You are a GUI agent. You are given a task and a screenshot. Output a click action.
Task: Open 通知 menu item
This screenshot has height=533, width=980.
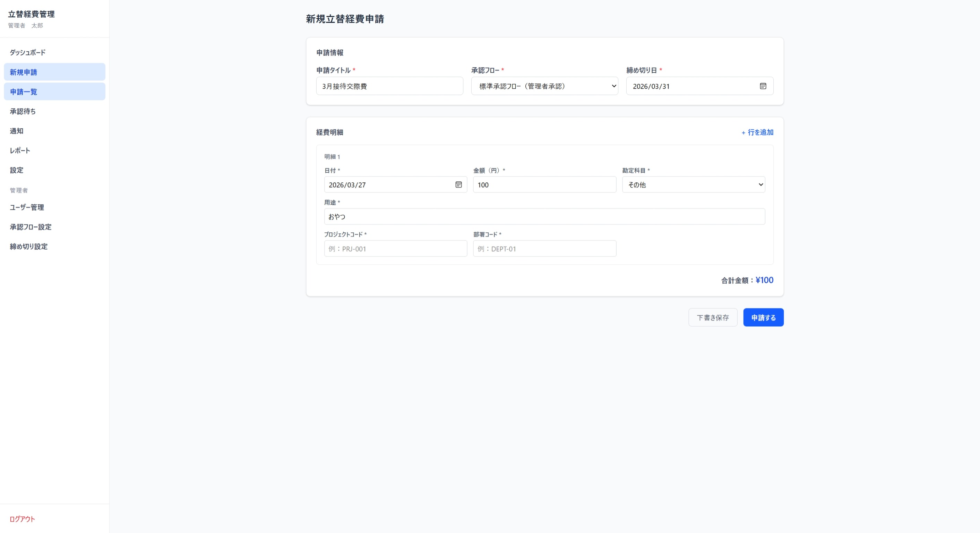(x=17, y=131)
